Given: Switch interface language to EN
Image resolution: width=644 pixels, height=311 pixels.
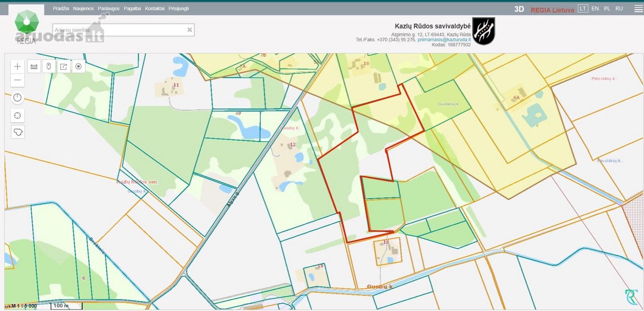Looking at the screenshot, I should coord(595,9).
